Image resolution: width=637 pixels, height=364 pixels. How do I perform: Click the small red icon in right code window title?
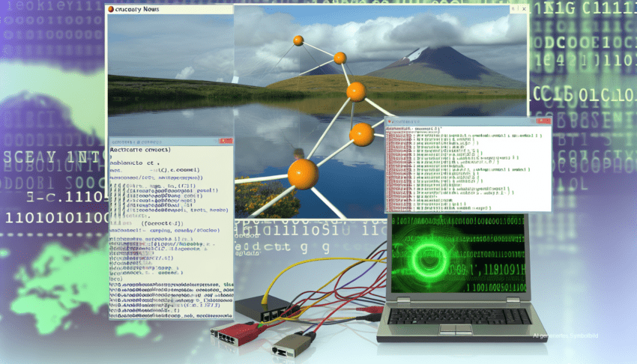click(390, 122)
